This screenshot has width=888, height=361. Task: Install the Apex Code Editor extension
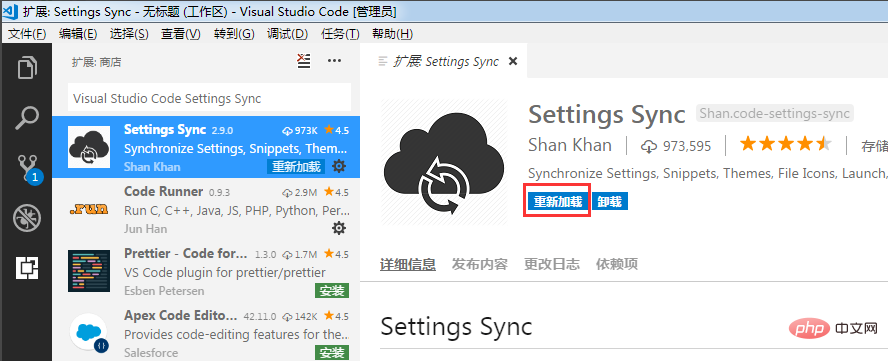(332, 352)
